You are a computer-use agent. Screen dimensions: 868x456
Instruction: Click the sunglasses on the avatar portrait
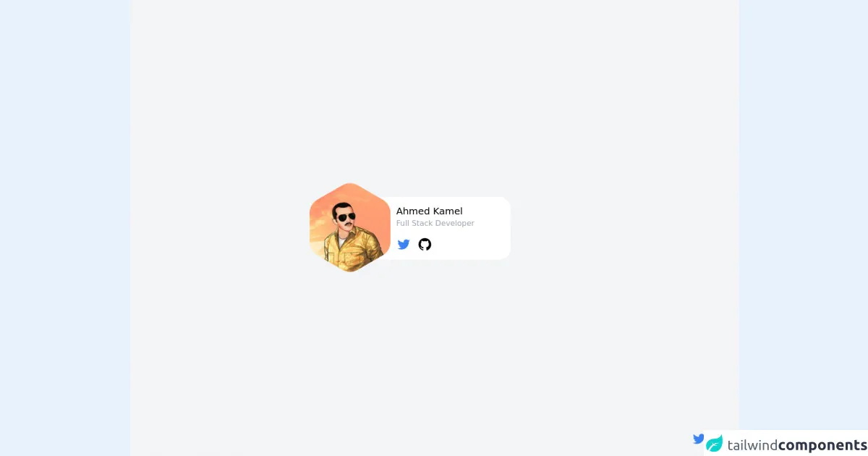pyautogui.click(x=345, y=217)
